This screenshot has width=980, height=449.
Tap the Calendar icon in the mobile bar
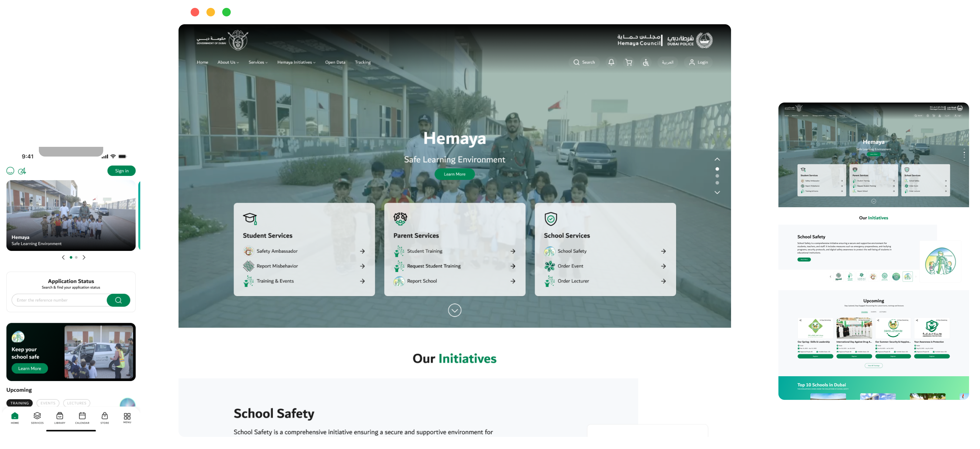(x=82, y=417)
